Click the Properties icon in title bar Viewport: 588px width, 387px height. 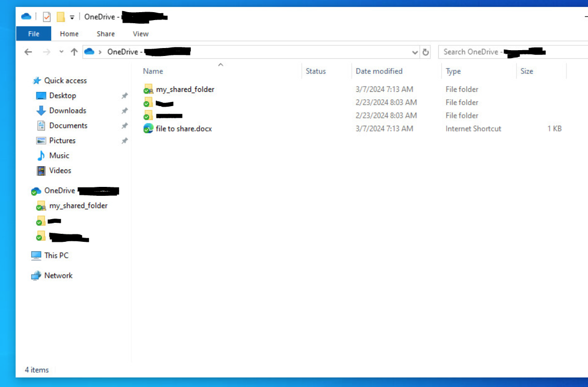click(46, 17)
